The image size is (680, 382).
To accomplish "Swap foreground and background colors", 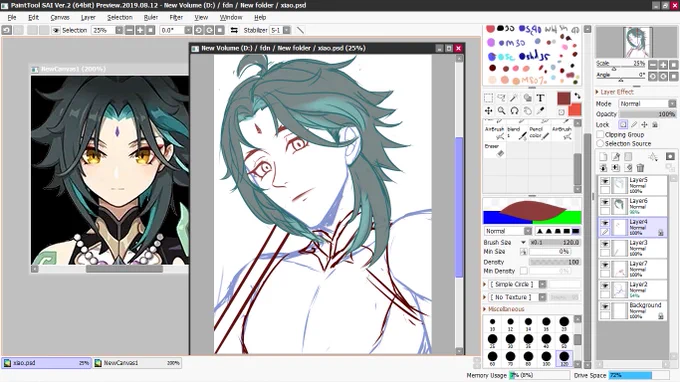I will coord(577,96).
